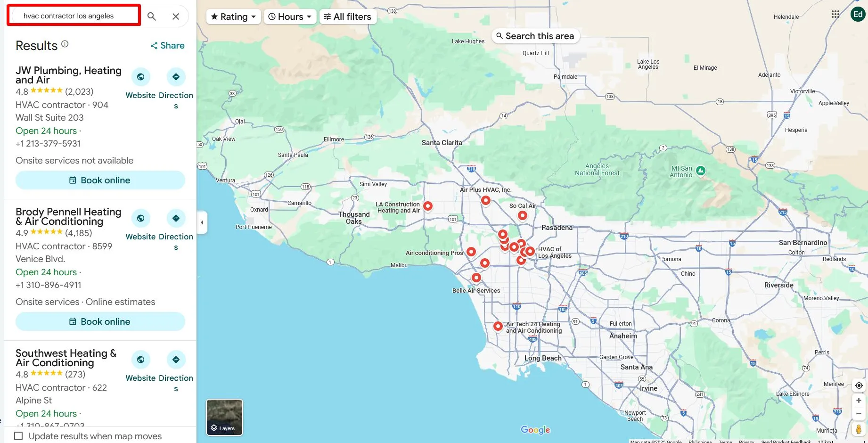868x443 pixels.
Task: Zoom out with the minus button
Action: click(859, 414)
